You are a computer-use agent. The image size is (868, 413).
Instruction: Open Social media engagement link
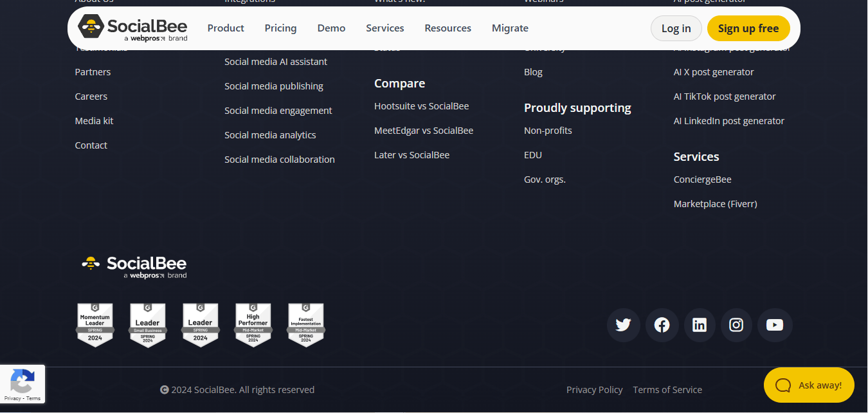[x=278, y=111]
